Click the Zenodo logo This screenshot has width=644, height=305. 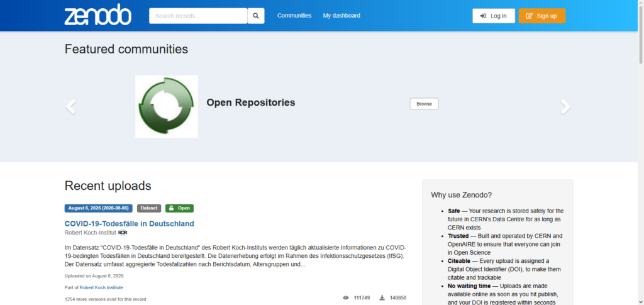pyautogui.click(x=97, y=14)
